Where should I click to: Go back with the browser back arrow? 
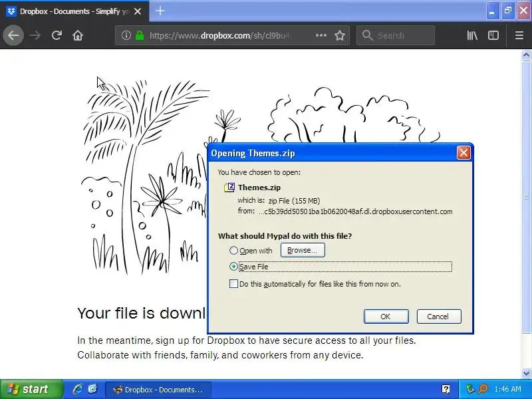[x=13, y=35]
